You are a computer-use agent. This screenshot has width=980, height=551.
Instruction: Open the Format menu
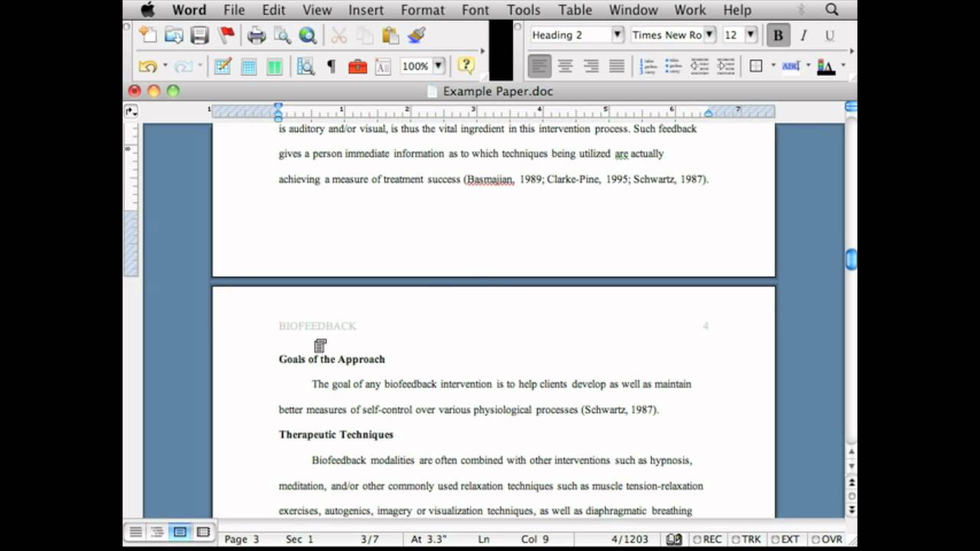(423, 10)
